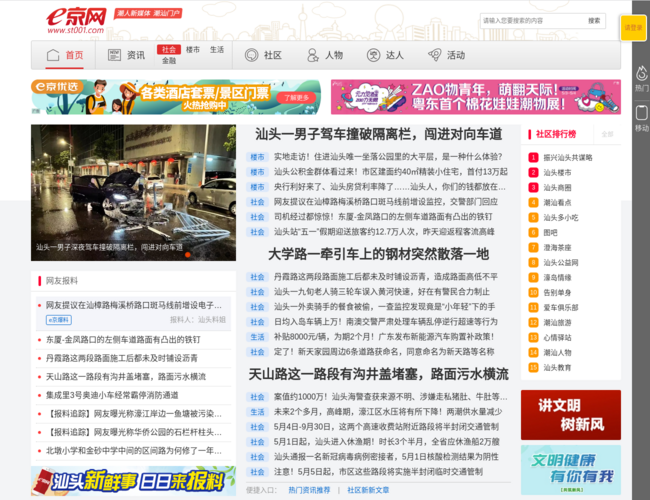The width and height of the screenshot is (650, 500).
Task: Click the 社区 community chat icon
Action: pos(251,55)
